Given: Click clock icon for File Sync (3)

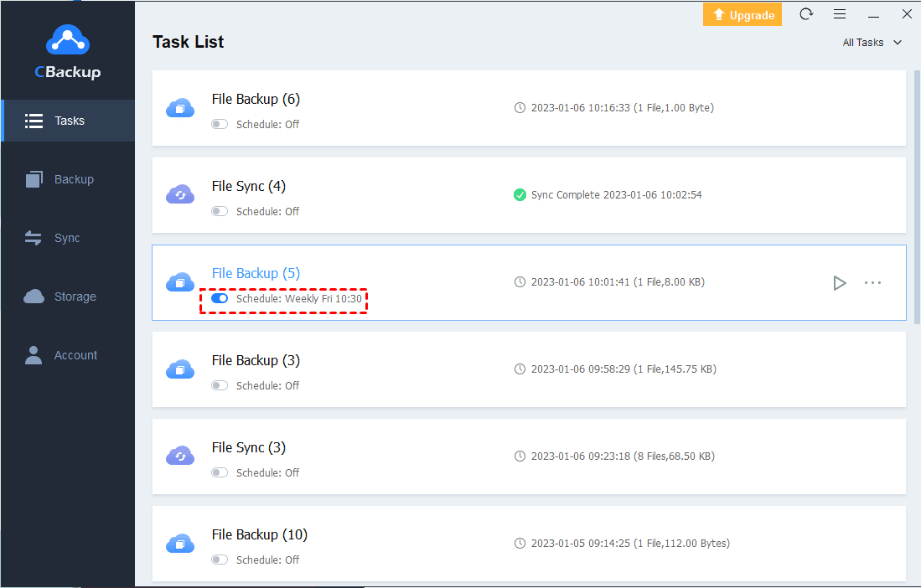Looking at the screenshot, I should pos(520,456).
